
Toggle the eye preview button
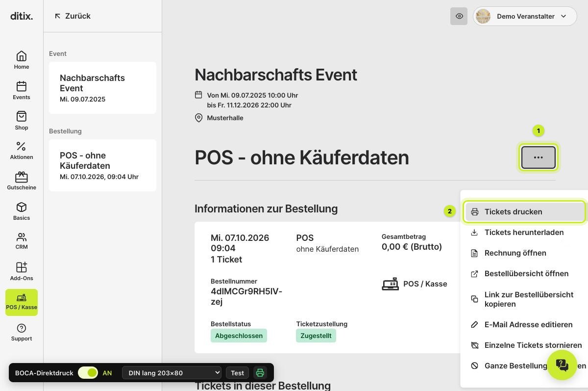coord(459,16)
